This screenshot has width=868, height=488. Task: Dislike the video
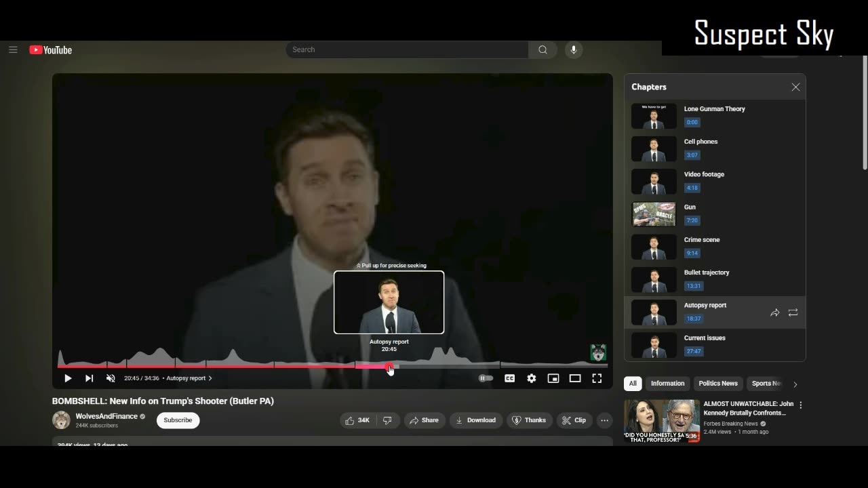(x=388, y=420)
